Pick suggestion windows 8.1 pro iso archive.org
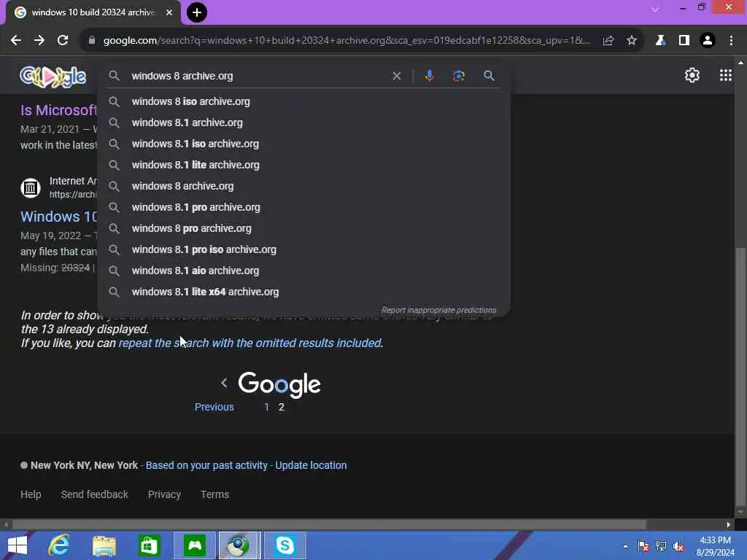The width and height of the screenshot is (747, 560). pos(303,249)
